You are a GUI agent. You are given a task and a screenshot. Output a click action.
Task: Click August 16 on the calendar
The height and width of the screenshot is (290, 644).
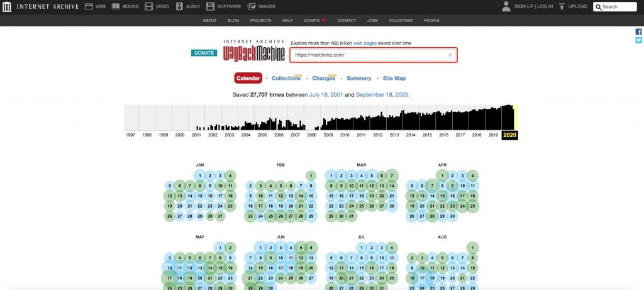pos(412,278)
